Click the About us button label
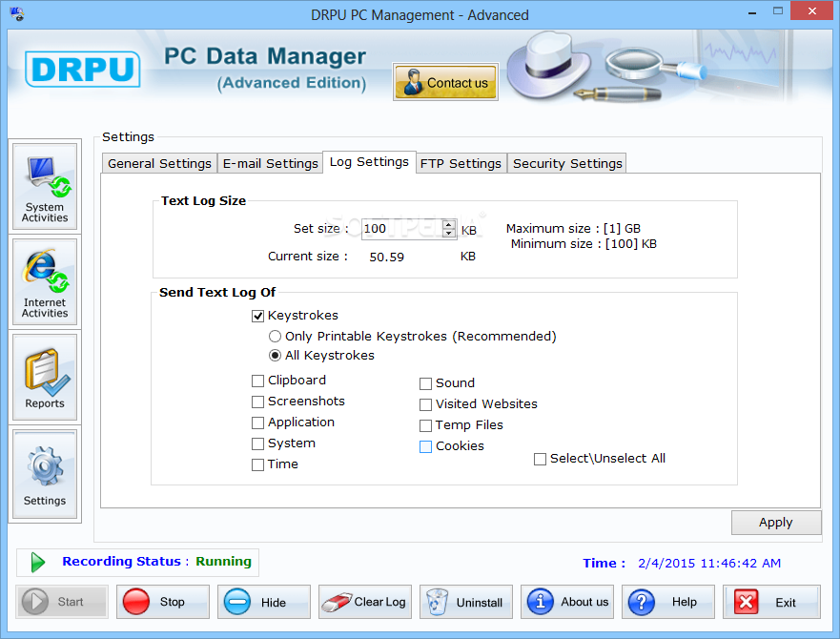Viewport: 840px width, 639px height. (x=584, y=602)
